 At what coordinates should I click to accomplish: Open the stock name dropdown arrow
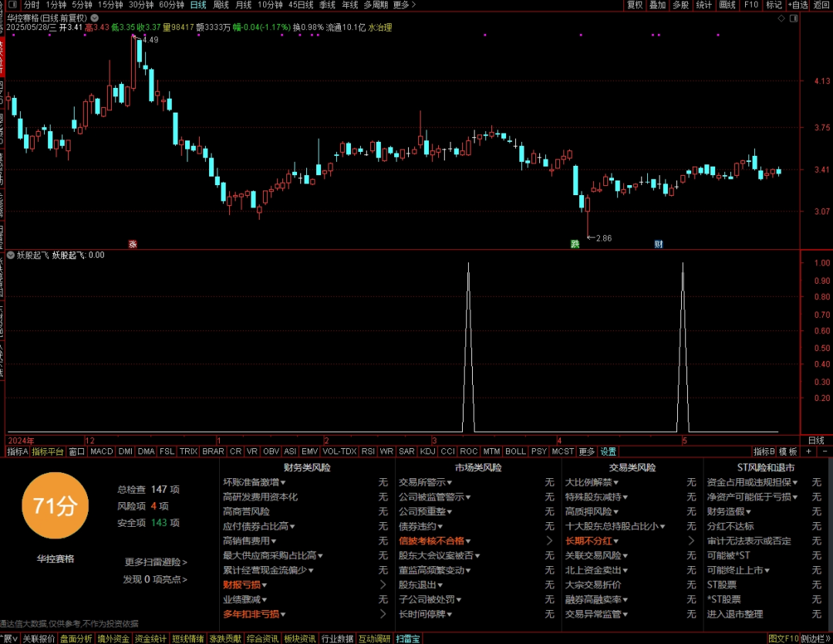tap(95, 18)
